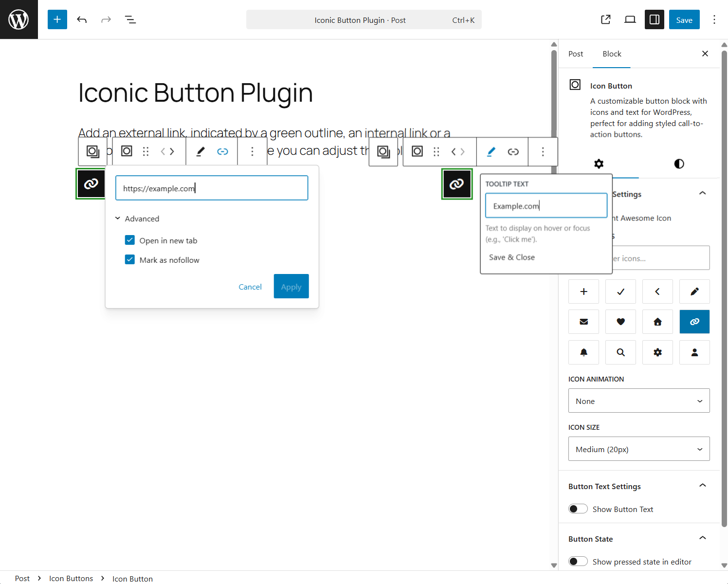Collapse the Advanced link options
Viewport: 728px width, 584px height.
point(137,219)
